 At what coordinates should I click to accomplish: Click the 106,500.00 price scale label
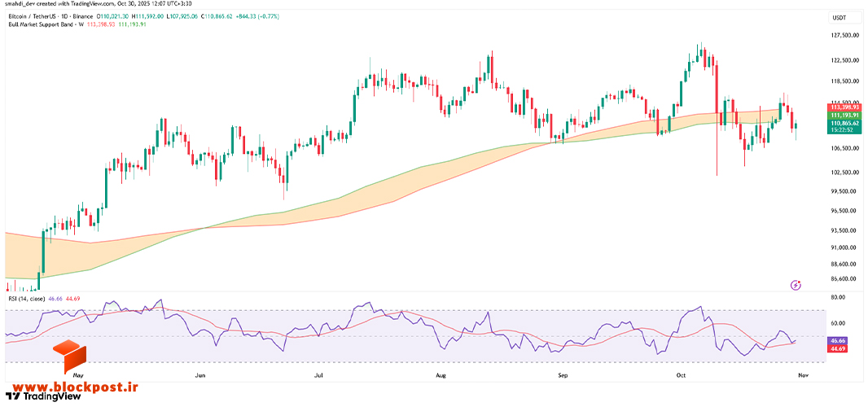(x=843, y=148)
